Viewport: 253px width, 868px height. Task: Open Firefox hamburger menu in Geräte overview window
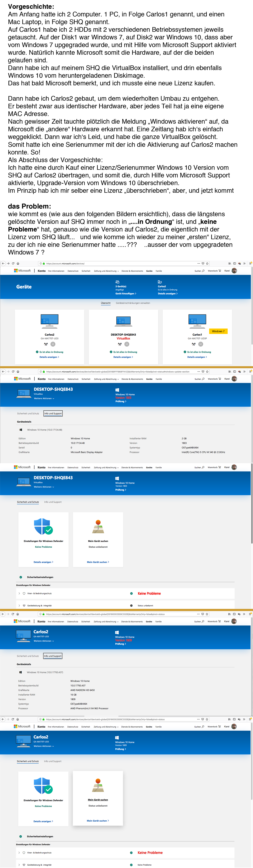251,263
